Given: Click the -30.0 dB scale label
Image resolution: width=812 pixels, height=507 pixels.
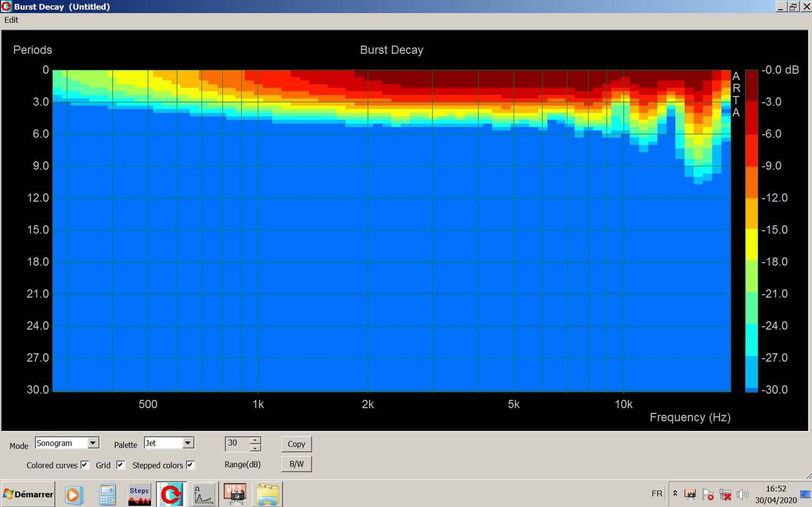Looking at the screenshot, I should 774,390.
